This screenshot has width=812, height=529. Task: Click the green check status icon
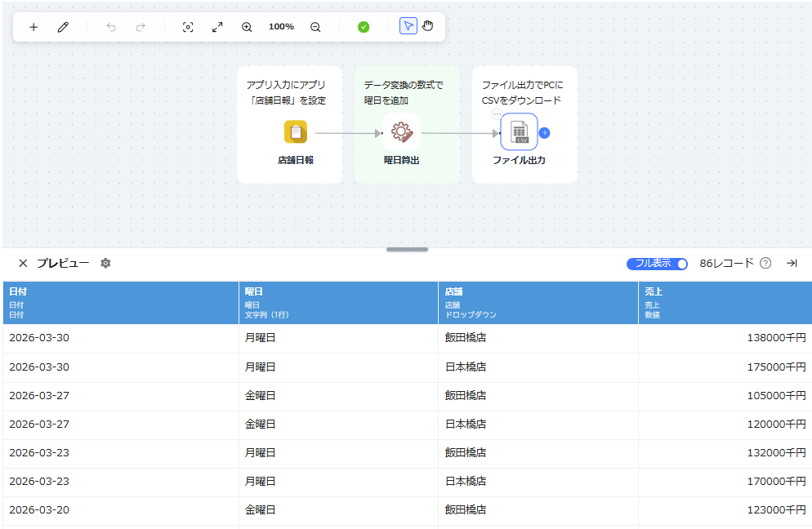(364, 27)
